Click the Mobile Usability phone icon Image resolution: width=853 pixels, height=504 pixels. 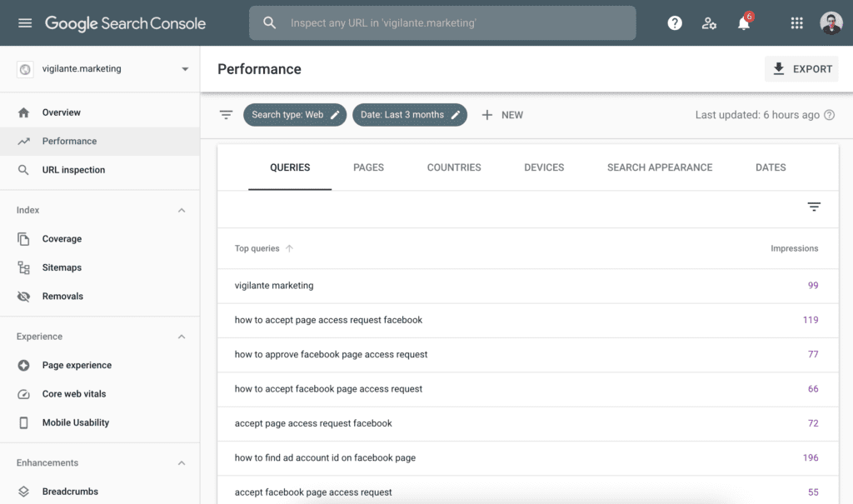[23, 423]
